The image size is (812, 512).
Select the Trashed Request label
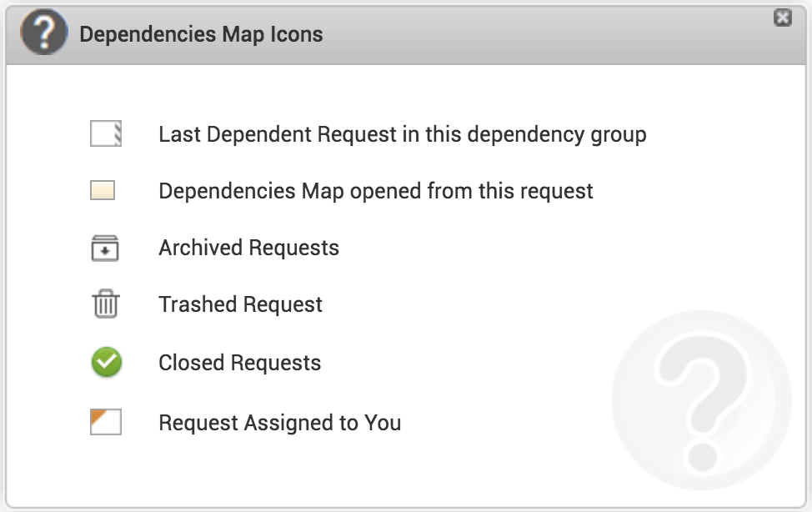[x=240, y=305]
